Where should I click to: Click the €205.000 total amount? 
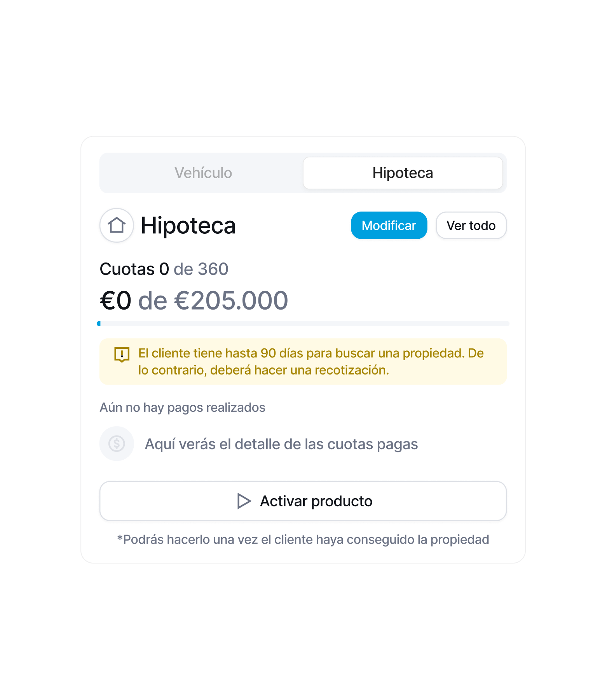pos(231,301)
